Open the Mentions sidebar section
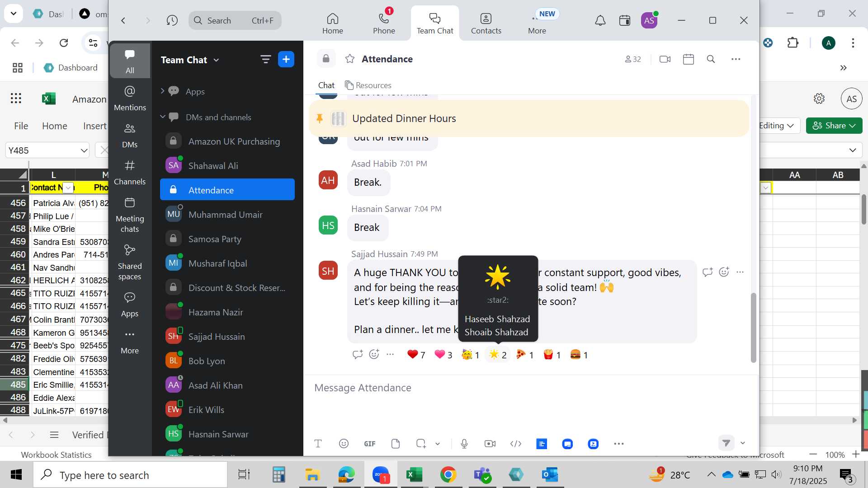The image size is (868, 488). [x=130, y=99]
